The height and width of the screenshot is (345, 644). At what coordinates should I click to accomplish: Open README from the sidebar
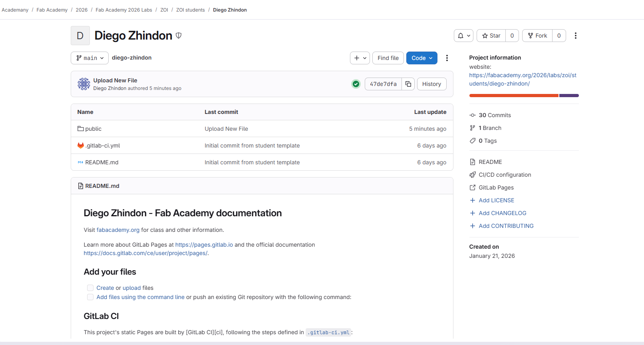coord(491,162)
